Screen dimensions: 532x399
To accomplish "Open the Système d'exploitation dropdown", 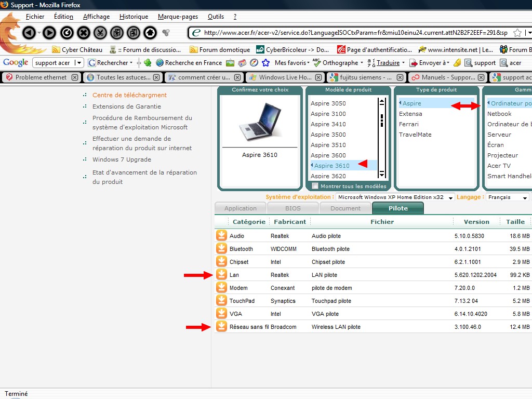I will pos(450,197).
